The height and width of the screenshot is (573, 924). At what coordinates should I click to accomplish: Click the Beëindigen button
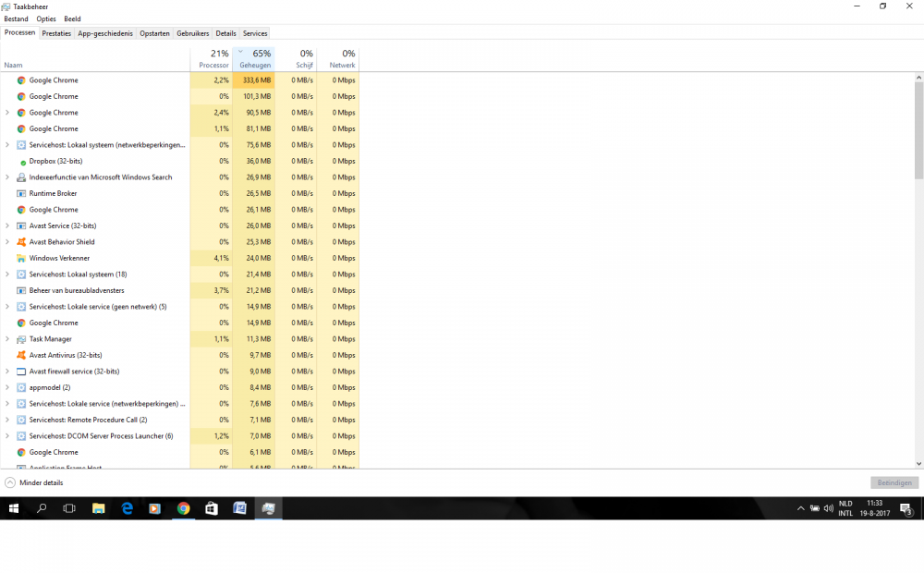tap(894, 482)
